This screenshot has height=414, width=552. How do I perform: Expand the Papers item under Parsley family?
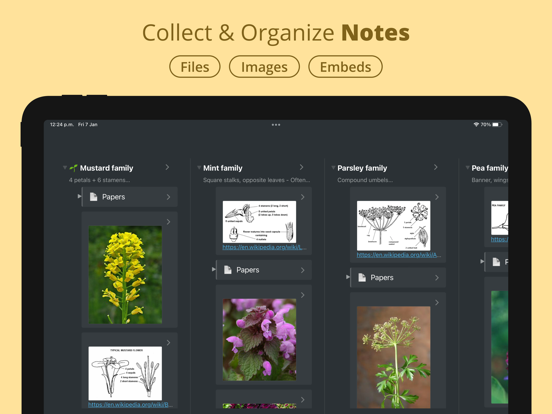point(347,277)
